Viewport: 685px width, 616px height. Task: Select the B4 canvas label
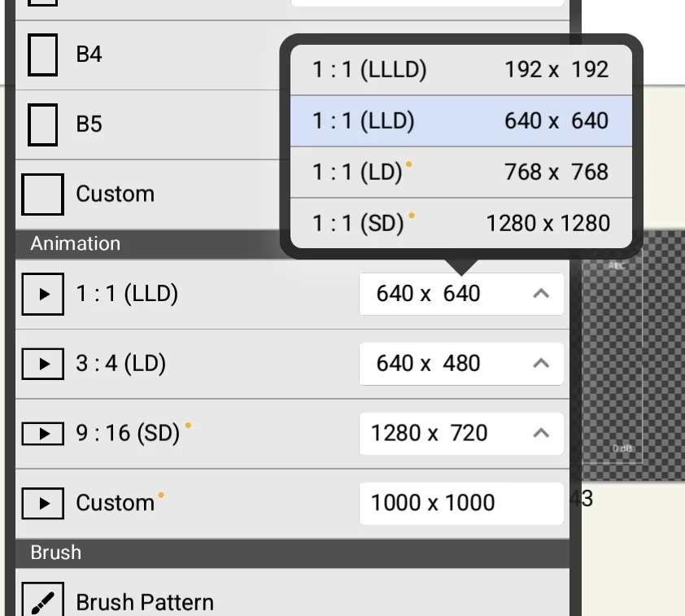pyautogui.click(x=89, y=55)
